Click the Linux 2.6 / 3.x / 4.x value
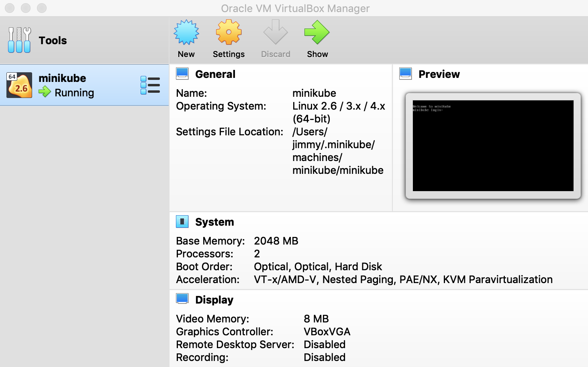 339,112
